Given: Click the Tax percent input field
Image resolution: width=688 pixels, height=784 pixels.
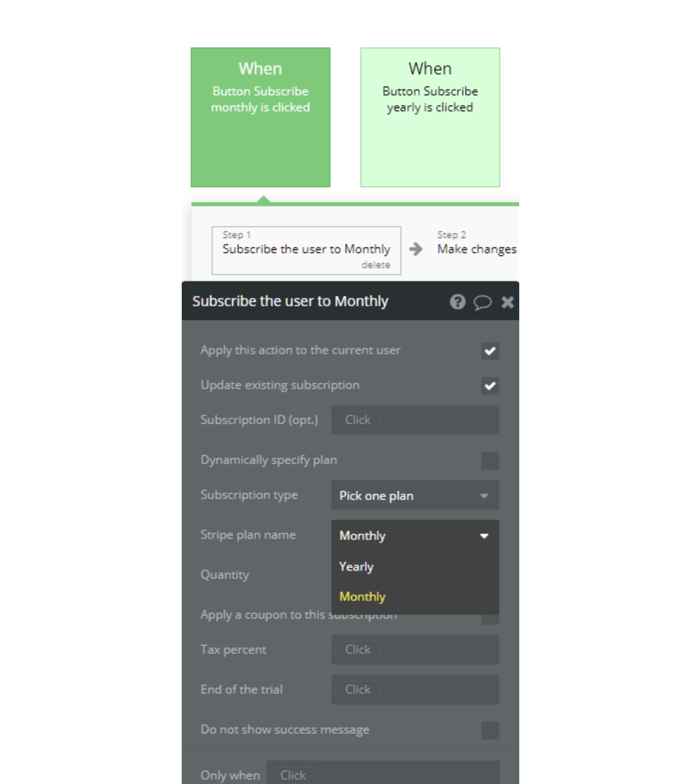Looking at the screenshot, I should 414,650.
